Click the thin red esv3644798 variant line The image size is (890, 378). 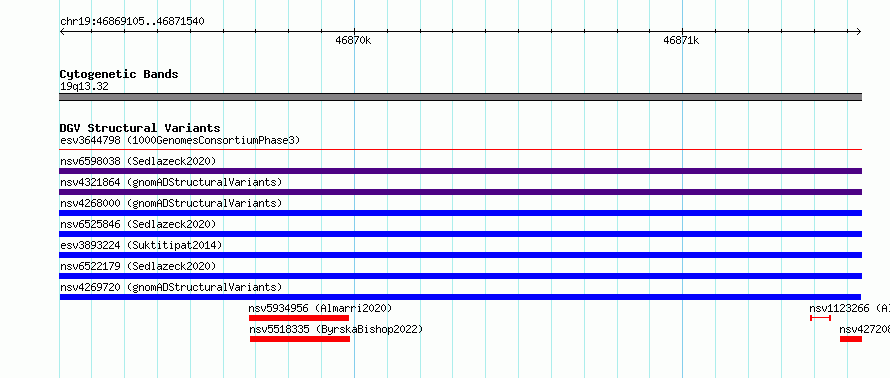[461, 150]
